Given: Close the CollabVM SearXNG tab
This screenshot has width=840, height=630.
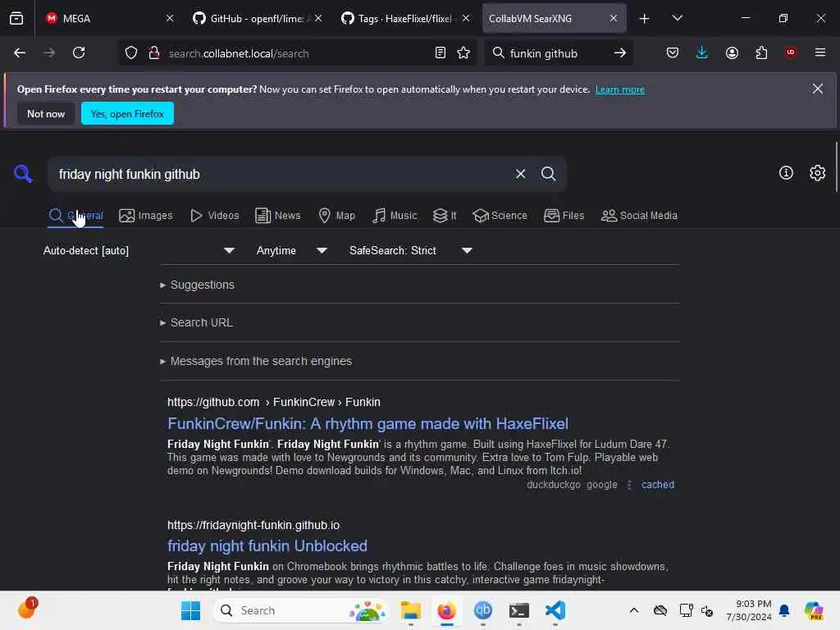Looking at the screenshot, I should click(614, 19).
